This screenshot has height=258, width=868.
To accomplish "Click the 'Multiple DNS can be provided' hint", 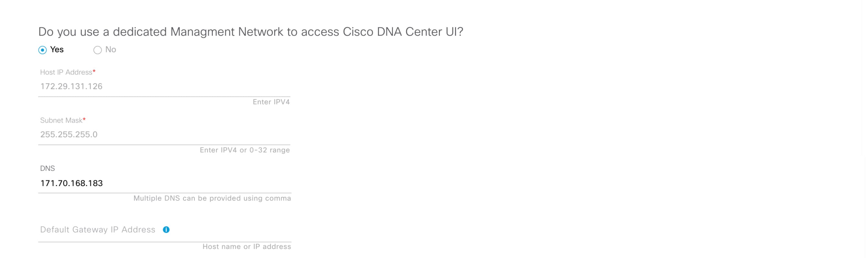I will [212, 198].
